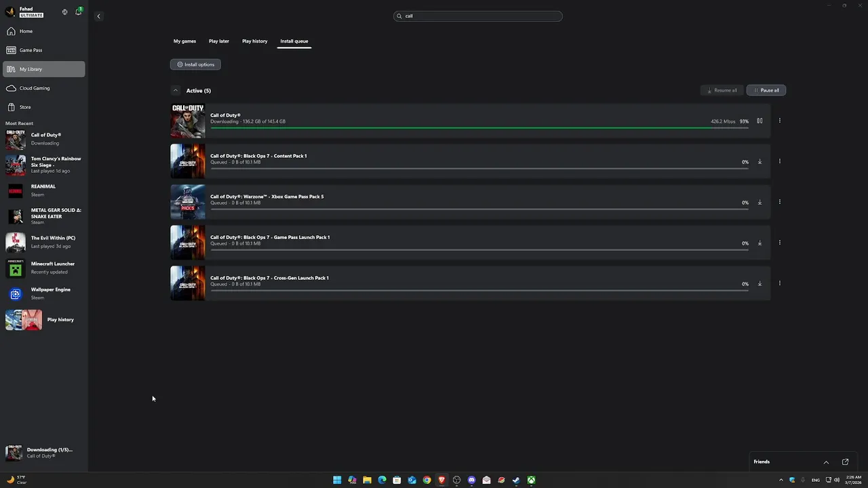Expand the Friends panel chevron
Screen dimensions: 868x488
click(x=826, y=462)
